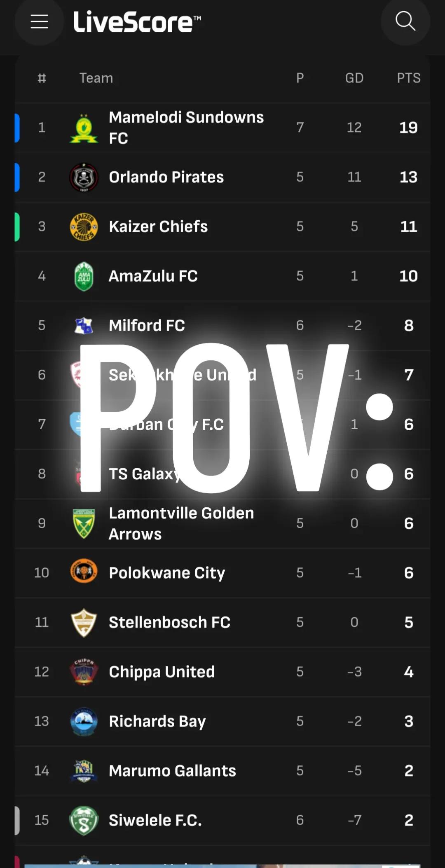Click the LiveScore logo
This screenshot has height=868, width=445.
tap(137, 21)
